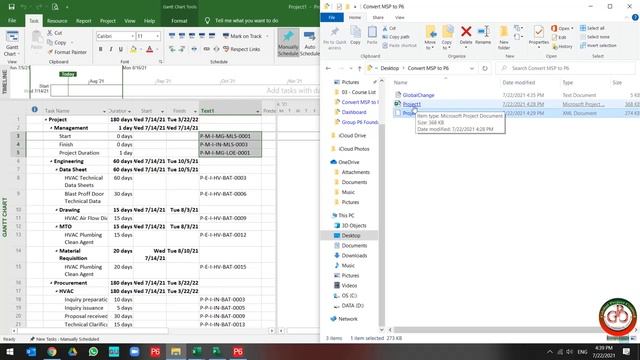
Task: Toggle Auto Schedule mode
Action: coord(309,42)
